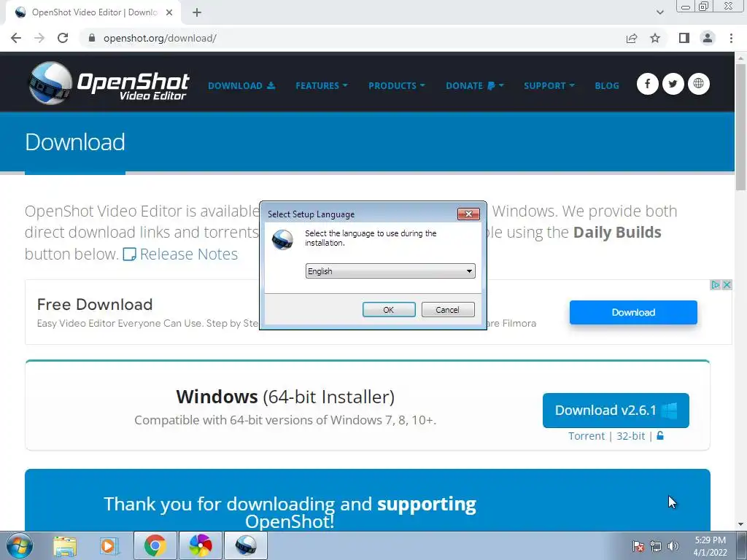
Task: Click the ad info triangle icon
Action: pos(716,285)
